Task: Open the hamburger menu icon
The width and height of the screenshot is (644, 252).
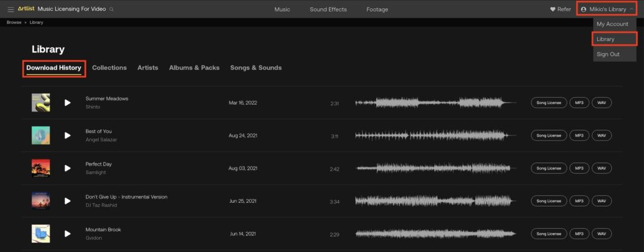Action: click(11, 9)
